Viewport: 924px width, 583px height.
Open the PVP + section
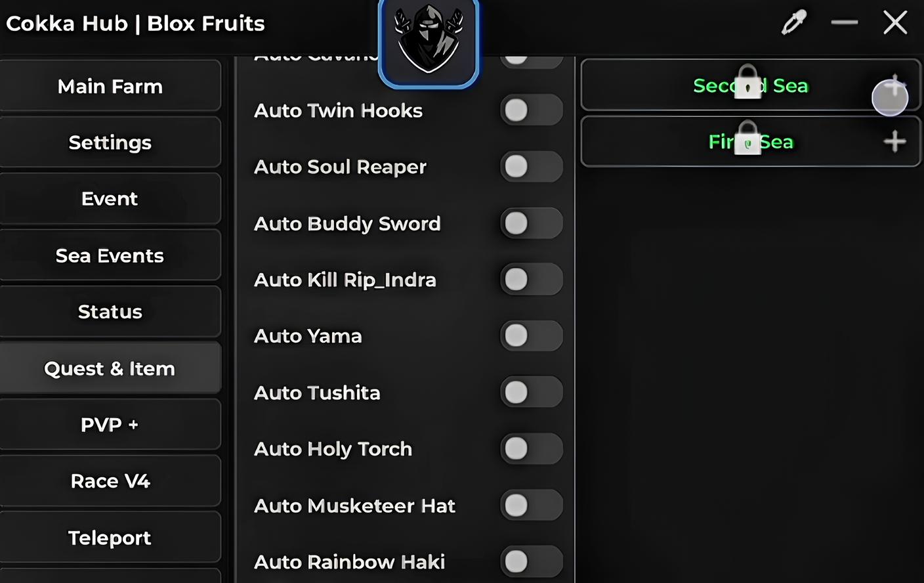pos(110,425)
